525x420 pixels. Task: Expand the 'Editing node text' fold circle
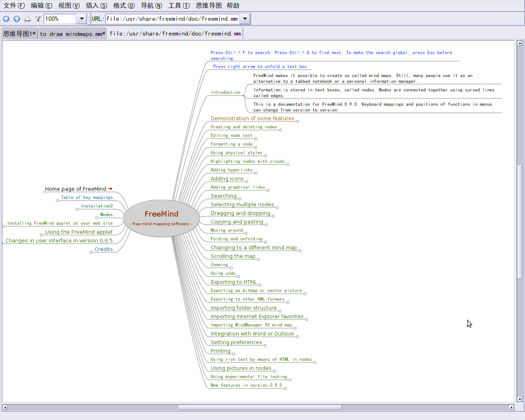coord(256,139)
